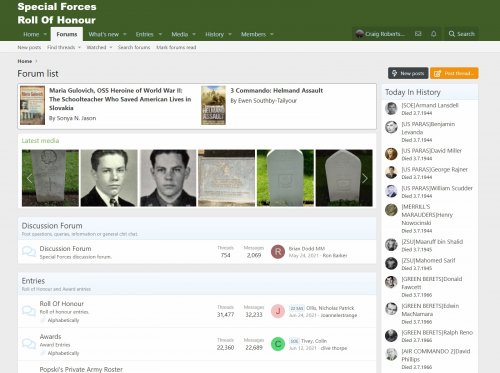Open the young man in suit portrait photo

(109, 178)
